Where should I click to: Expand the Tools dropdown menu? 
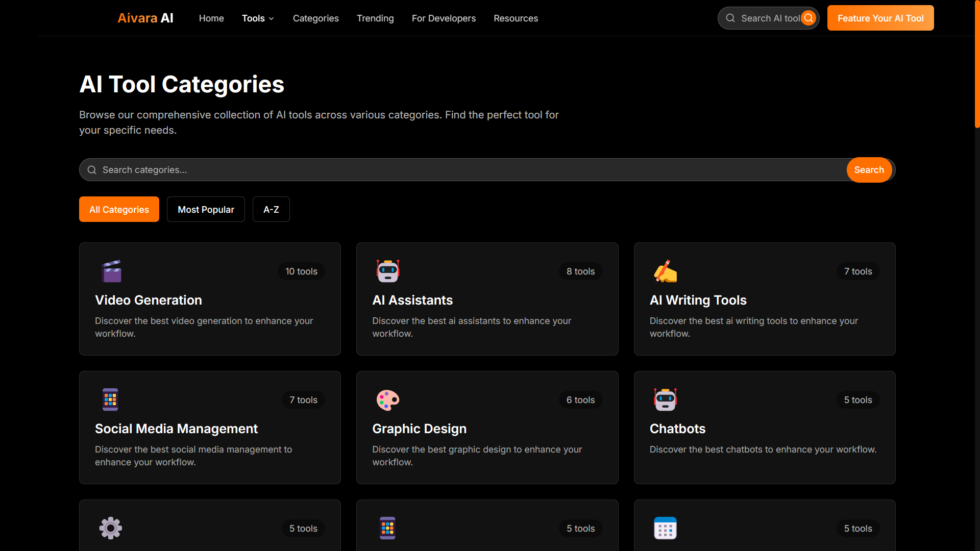click(258, 18)
